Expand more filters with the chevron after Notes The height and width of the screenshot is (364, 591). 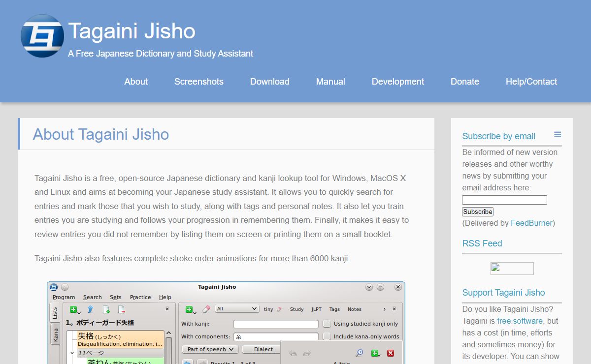(385, 309)
